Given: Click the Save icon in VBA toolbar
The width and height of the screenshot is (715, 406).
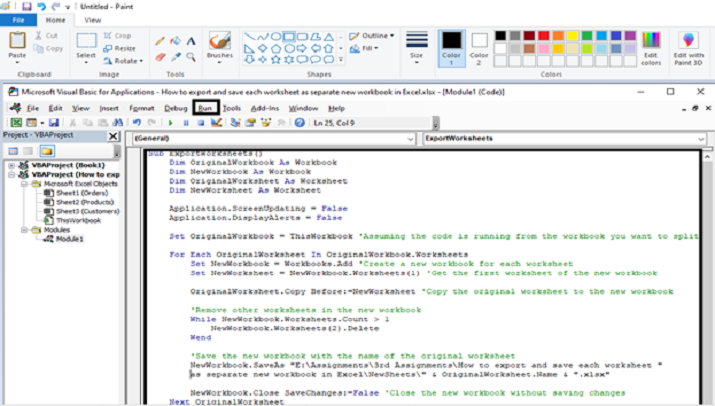Looking at the screenshot, I should 54,123.
